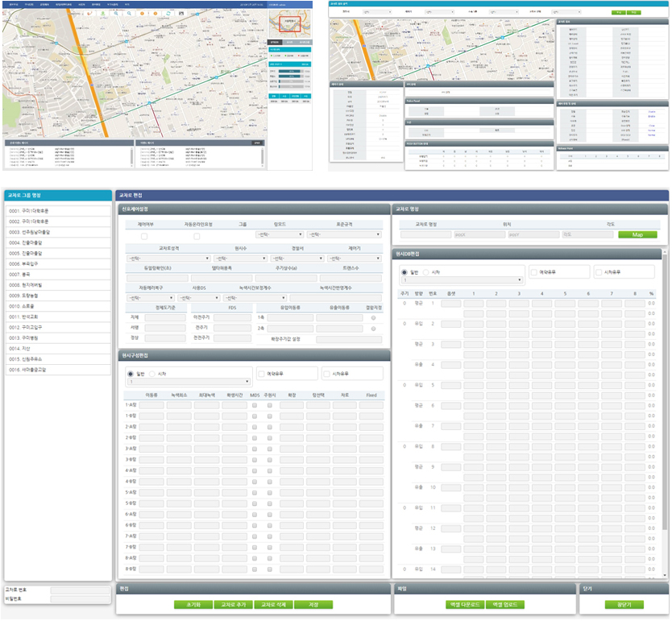Select group item 0003 in the list
This screenshot has width=672, height=621.
[x=58, y=232]
